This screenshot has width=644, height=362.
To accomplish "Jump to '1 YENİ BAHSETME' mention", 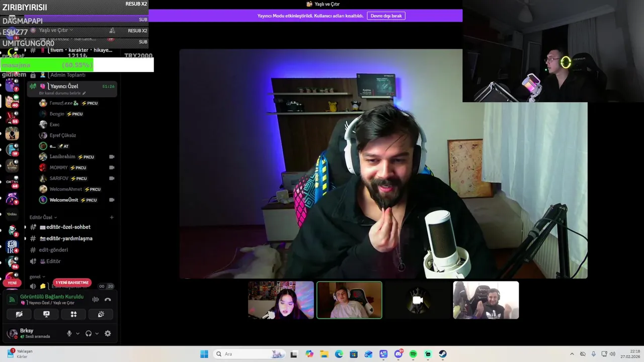I will (x=72, y=283).
